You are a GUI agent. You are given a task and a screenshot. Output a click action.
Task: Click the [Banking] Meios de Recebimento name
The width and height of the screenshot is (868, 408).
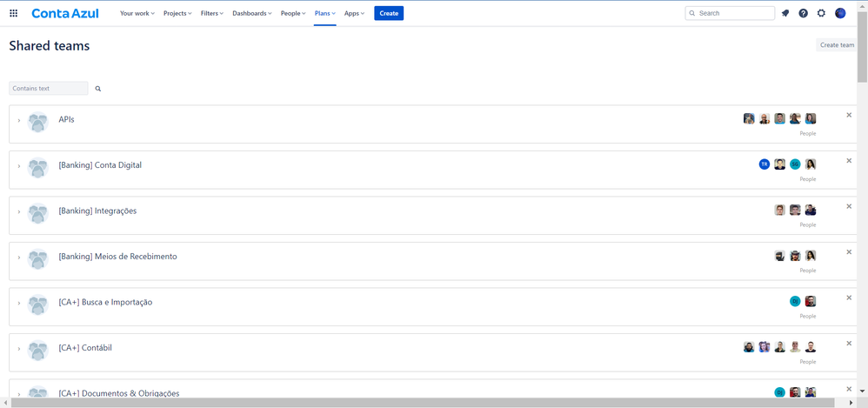pyautogui.click(x=118, y=257)
